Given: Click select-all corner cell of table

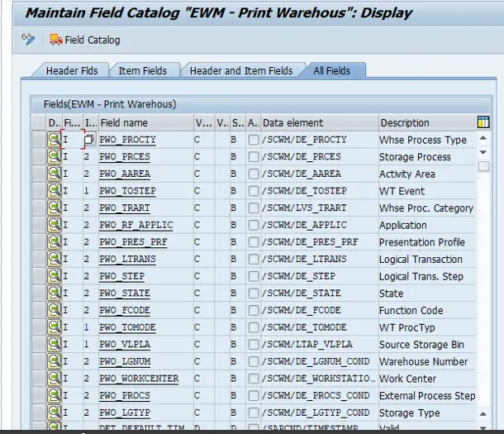Looking at the screenshot, I should [x=39, y=122].
